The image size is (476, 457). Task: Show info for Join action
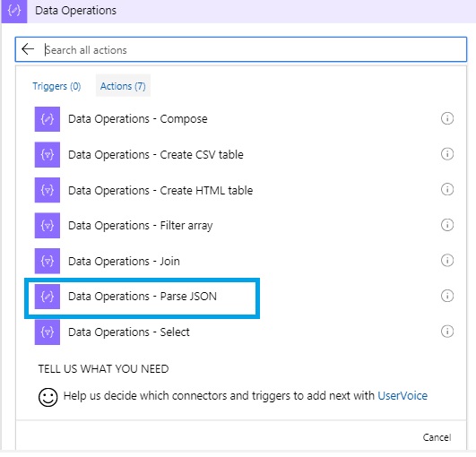click(x=447, y=261)
